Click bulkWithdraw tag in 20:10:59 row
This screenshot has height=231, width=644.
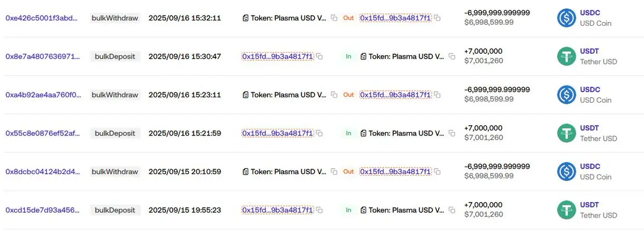(115, 171)
